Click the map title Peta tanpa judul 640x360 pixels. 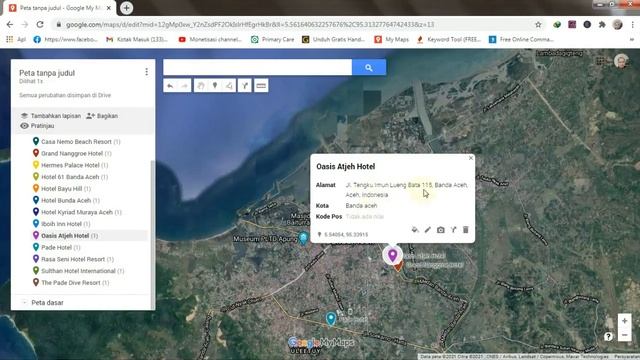tap(47, 73)
